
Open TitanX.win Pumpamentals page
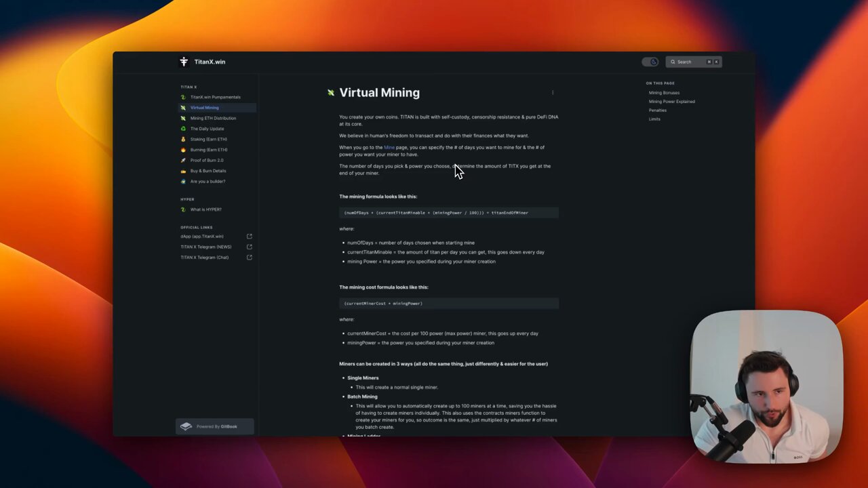pyautogui.click(x=215, y=97)
